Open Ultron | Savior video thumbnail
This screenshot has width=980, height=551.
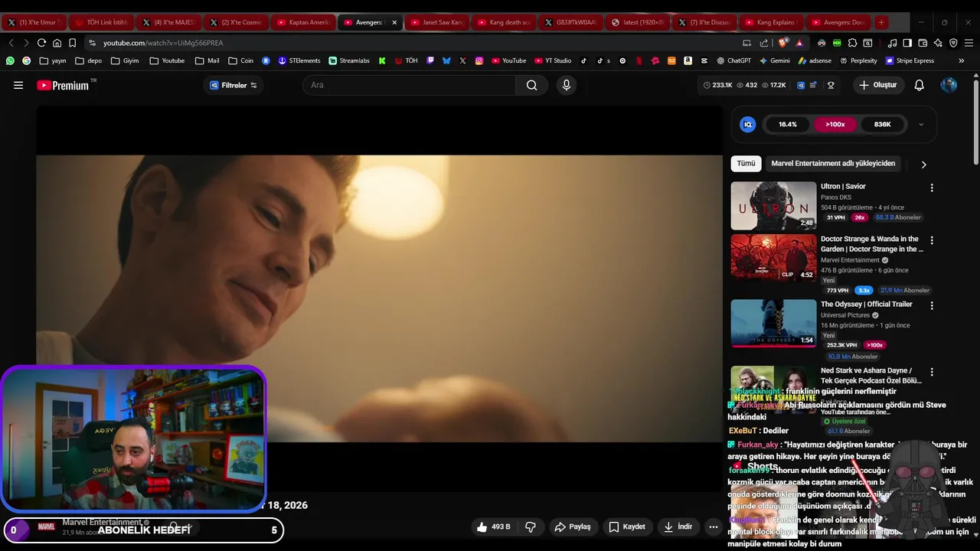[x=773, y=205]
